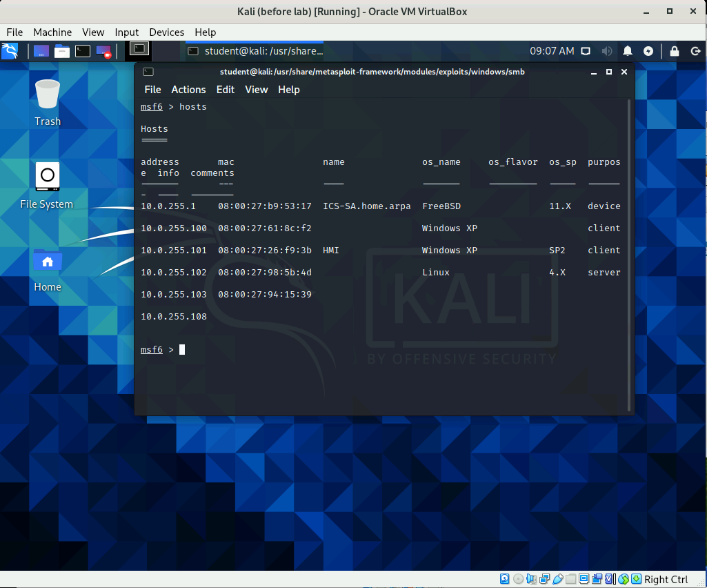Click the shared folders status icon

click(571, 579)
